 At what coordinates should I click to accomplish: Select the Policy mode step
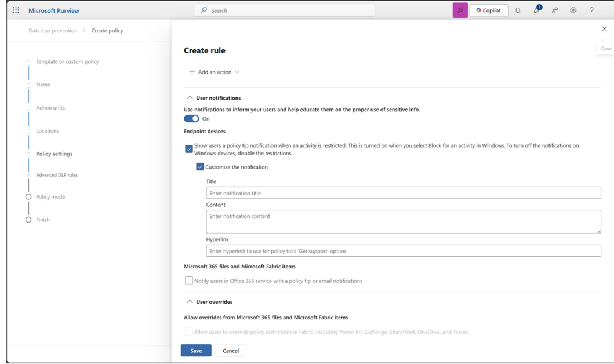[28, 196]
